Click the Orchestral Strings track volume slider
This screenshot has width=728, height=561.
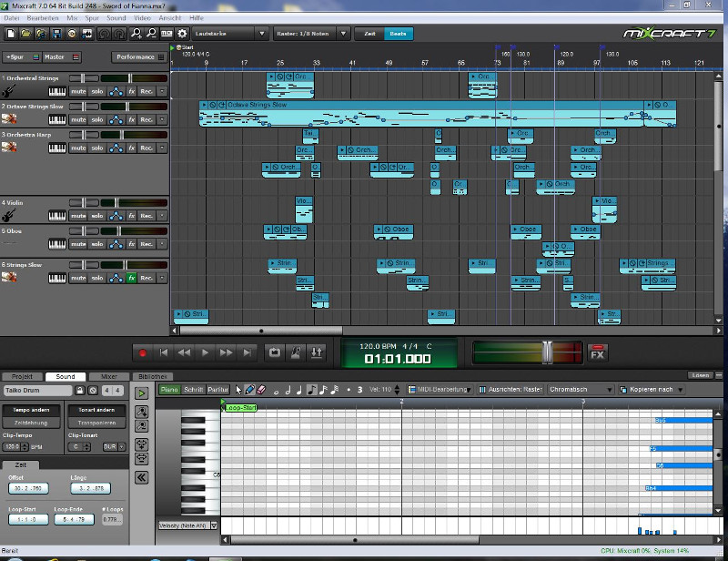click(x=130, y=78)
